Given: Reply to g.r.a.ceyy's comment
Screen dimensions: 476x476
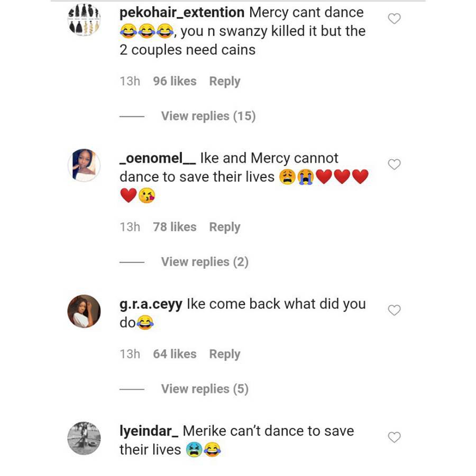Looking at the screenshot, I should [x=225, y=354].
